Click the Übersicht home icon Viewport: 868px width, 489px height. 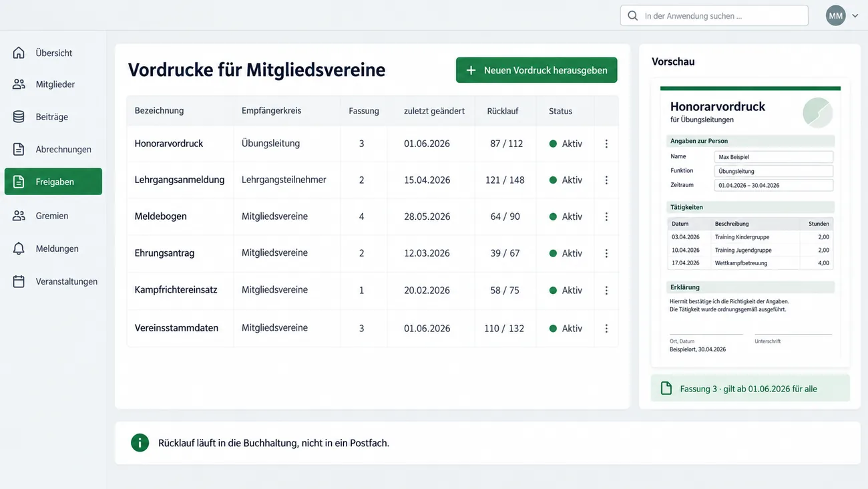pyautogui.click(x=19, y=53)
